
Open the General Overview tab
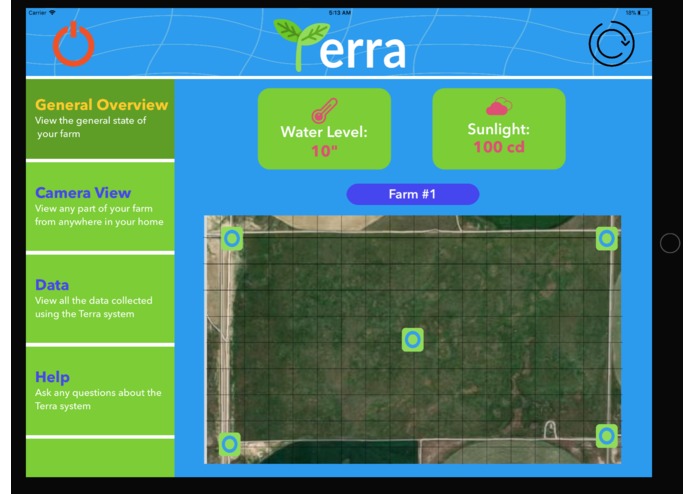pyautogui.click(x=100, y=119)
